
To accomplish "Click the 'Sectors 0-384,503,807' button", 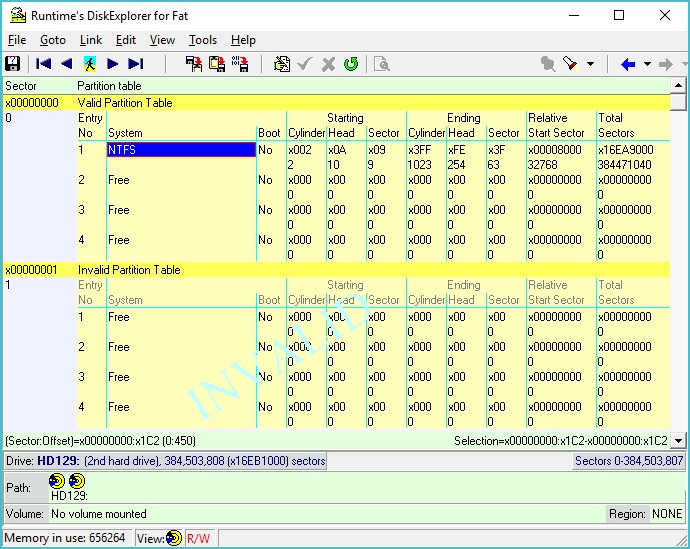I will (x=628, y=461).
